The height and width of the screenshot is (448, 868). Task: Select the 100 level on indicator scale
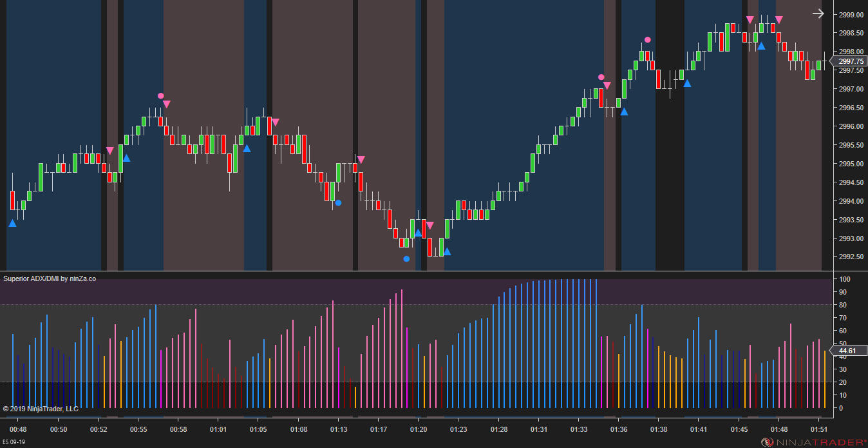pyautogui.click(x=844, y=279)
